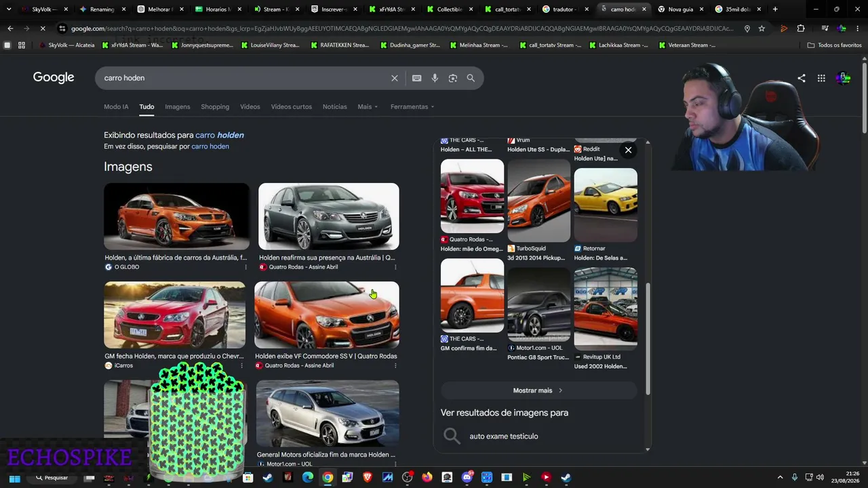Open Discord from the taskbar
The height and width of the screenshot is (488, 868).
pos(467,478)
